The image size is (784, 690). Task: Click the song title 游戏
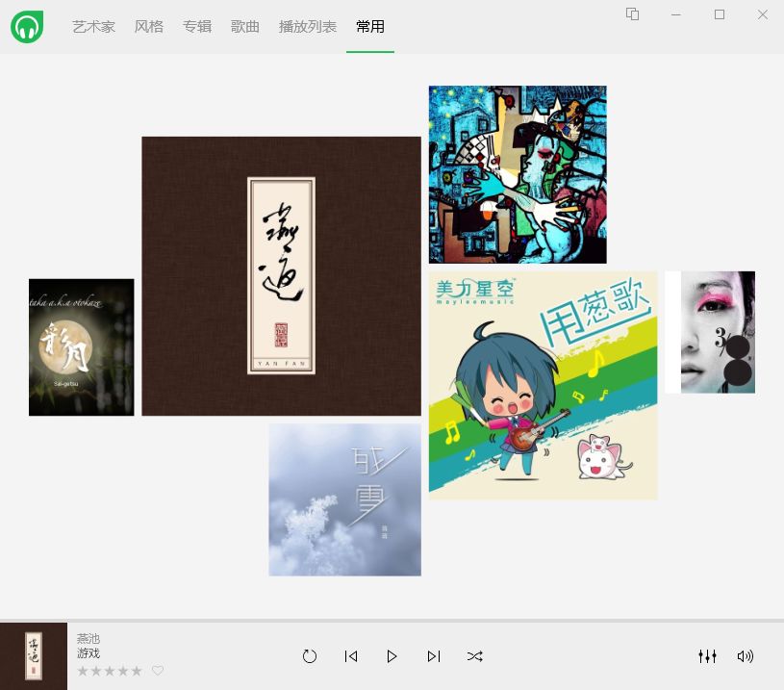pyautogui.click(x=89, y=653)
